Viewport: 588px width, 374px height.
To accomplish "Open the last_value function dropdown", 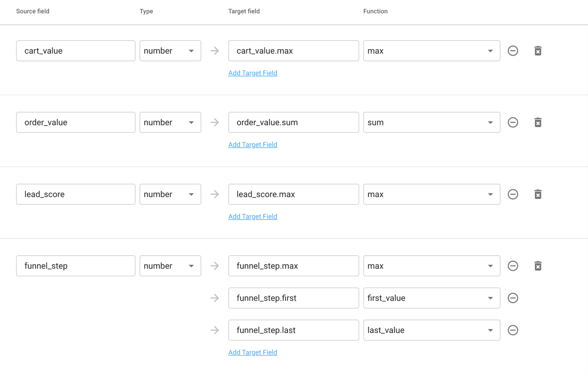I will point(432,330).
